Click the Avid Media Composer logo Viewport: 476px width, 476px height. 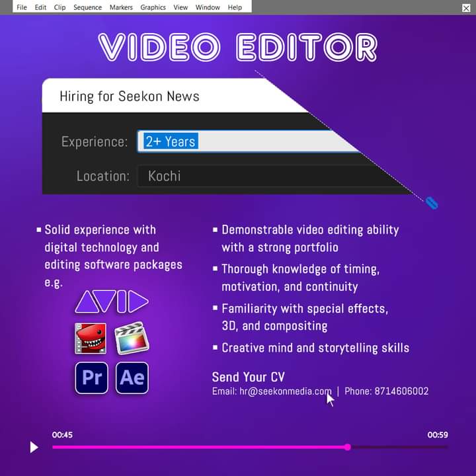(111, 301)
